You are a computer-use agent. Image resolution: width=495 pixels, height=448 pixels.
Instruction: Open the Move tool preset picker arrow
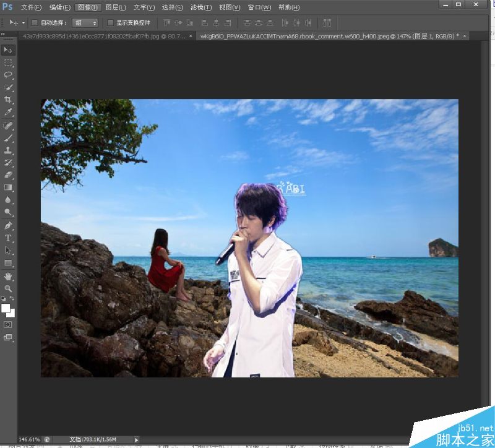click(24, 23)
